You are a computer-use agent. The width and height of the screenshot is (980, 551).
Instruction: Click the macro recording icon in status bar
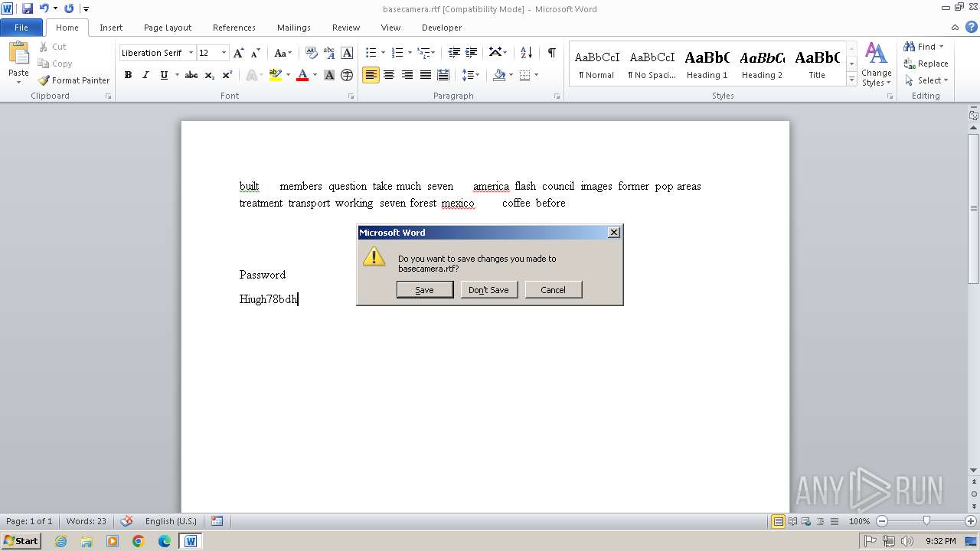click(x=217, y=521)
